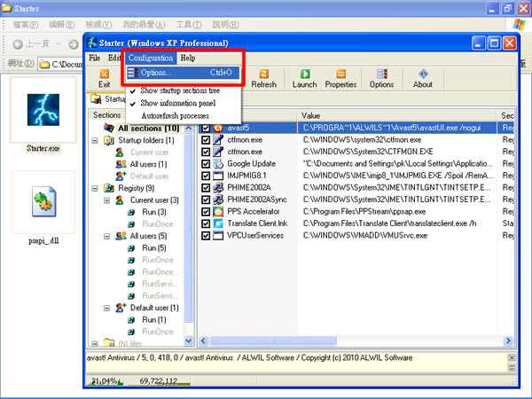Click the Translate Client.lnk entry icon
The height and width of the screenshot is (399, 532).
pos(218,223)
